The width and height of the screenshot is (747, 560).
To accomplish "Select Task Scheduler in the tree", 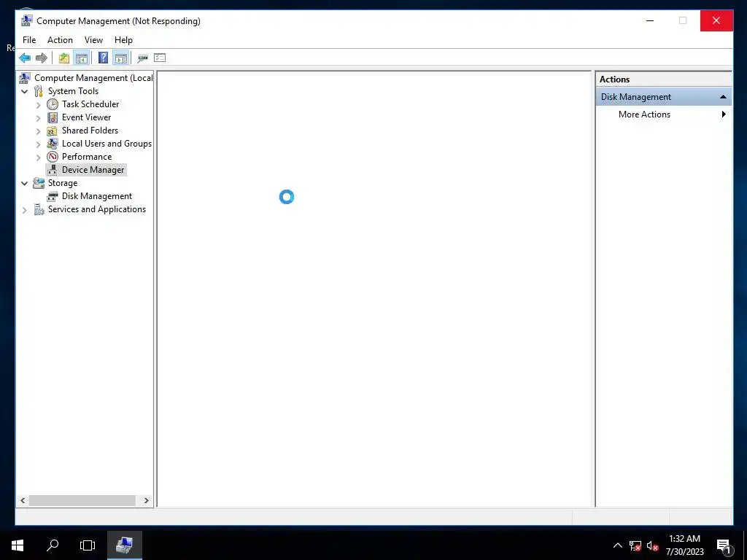I will (x=90, y=104).
